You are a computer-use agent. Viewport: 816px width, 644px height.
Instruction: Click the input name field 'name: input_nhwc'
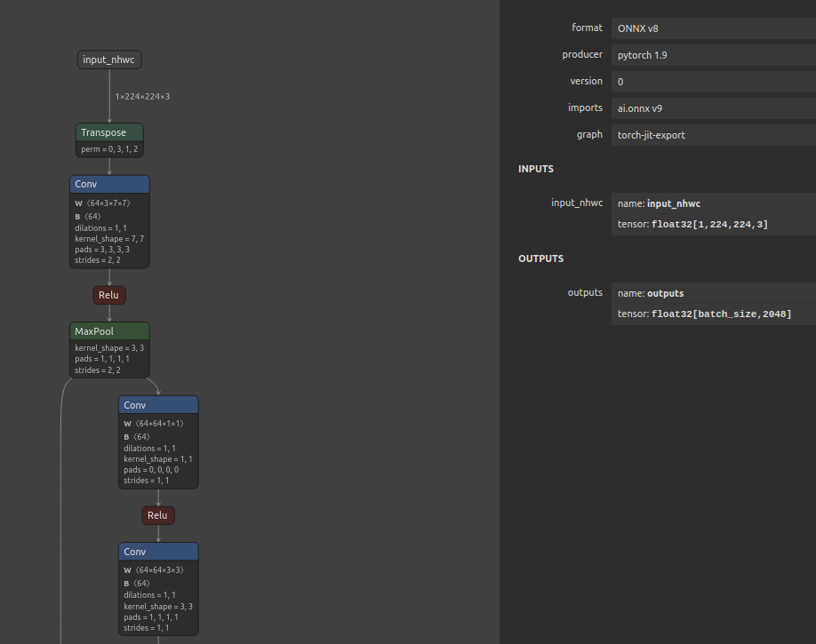713,203
